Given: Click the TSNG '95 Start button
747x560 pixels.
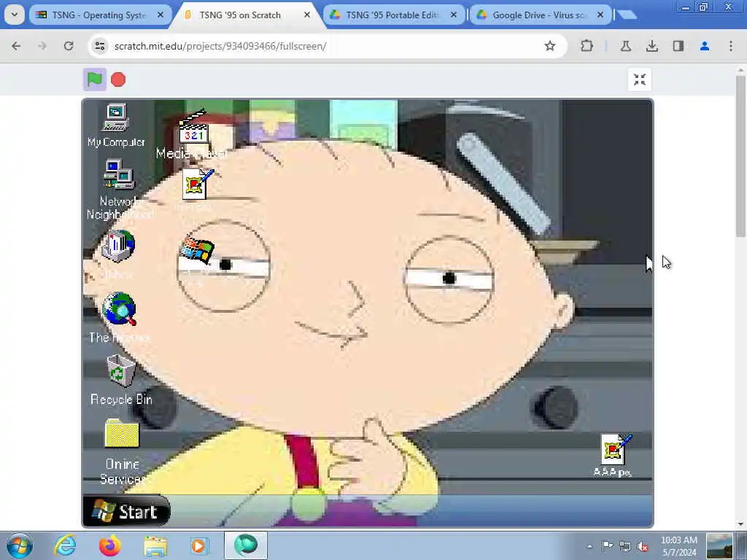Looking at the screenshot, I should [126, 511].
